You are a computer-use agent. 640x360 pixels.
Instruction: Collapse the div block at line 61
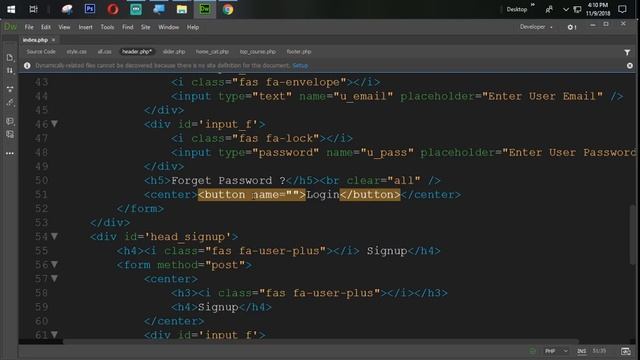pyautogui.click(x=54, y=335)
